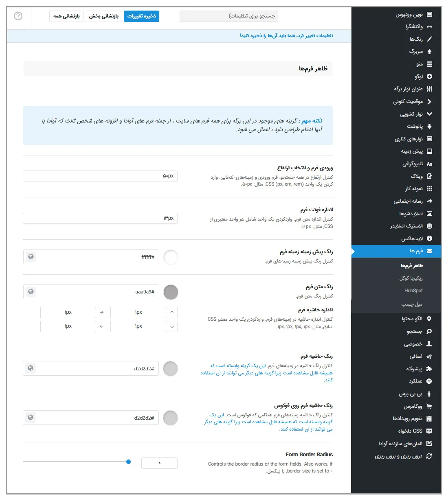The width and height of the screenshot is (448, 501).
Task: Open the لایت‌باکس info icon section
Action: (429, 238)
